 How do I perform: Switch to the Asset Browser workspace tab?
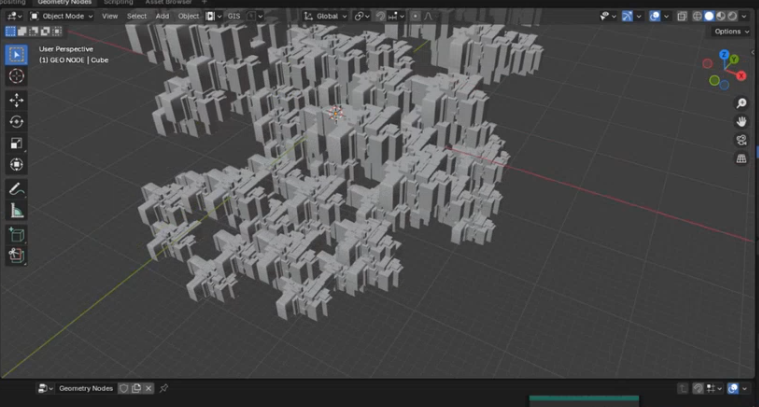click(x=168, y=2)
